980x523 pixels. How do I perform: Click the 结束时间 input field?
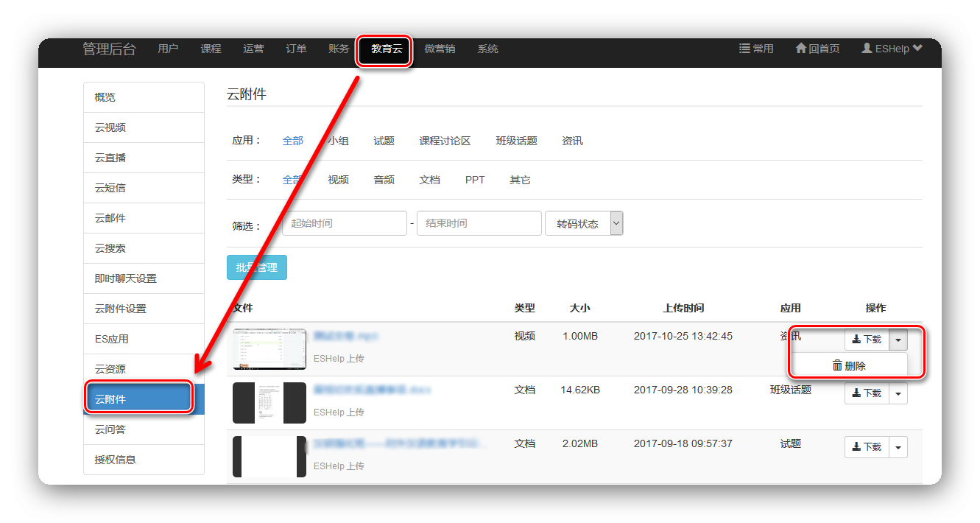tap(479, 223)
